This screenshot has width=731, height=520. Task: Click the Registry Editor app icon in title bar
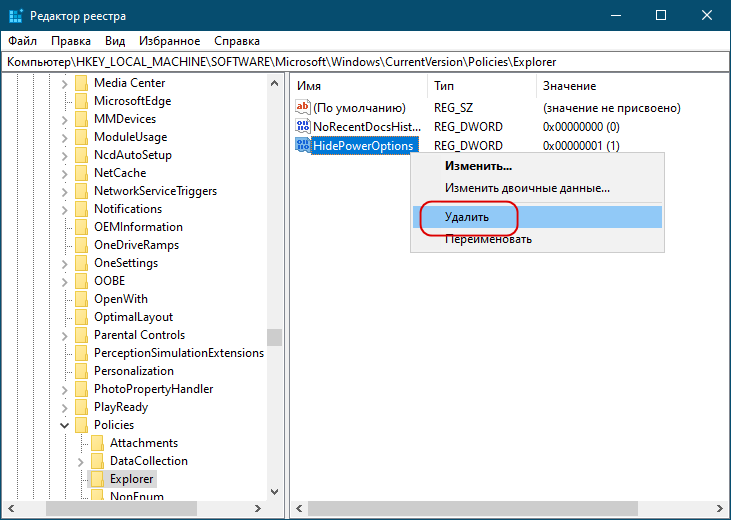tap(15, 16)
